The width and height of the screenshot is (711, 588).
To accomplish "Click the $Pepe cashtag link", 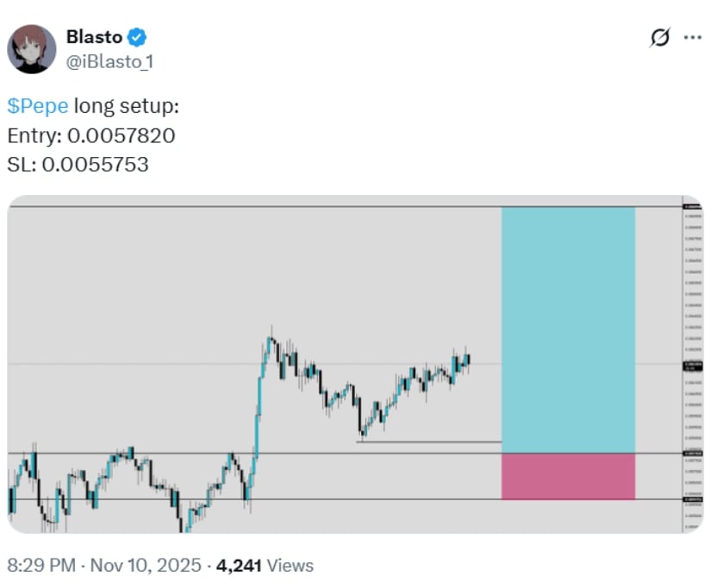I will (37, 107).
